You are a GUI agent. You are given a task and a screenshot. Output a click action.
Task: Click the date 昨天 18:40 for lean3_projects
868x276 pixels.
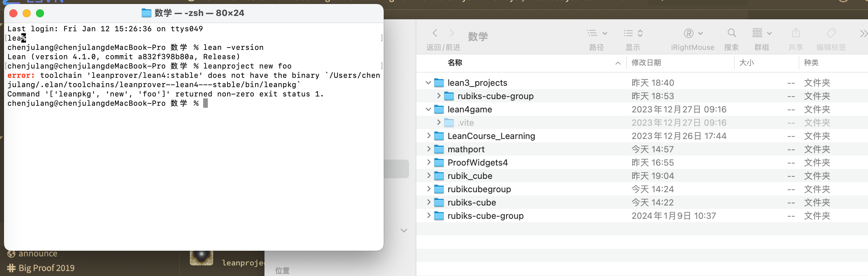(653, 83)
